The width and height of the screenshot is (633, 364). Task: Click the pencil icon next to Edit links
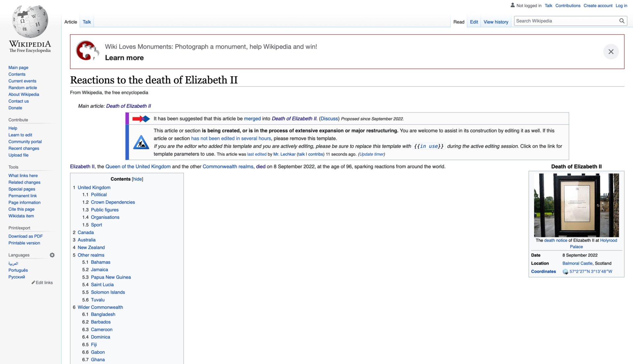pos(33,283)
